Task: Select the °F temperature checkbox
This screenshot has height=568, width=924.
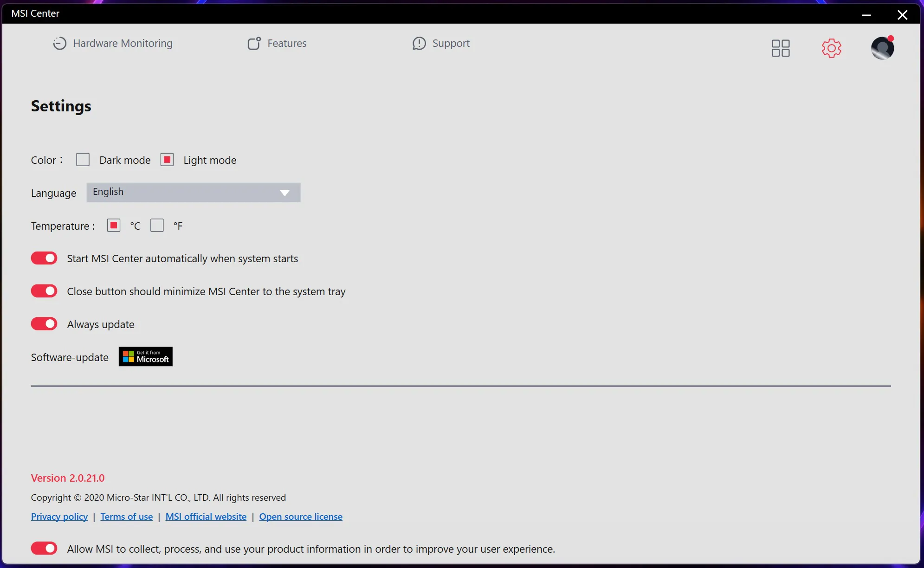Action: (x=157, y=226)
